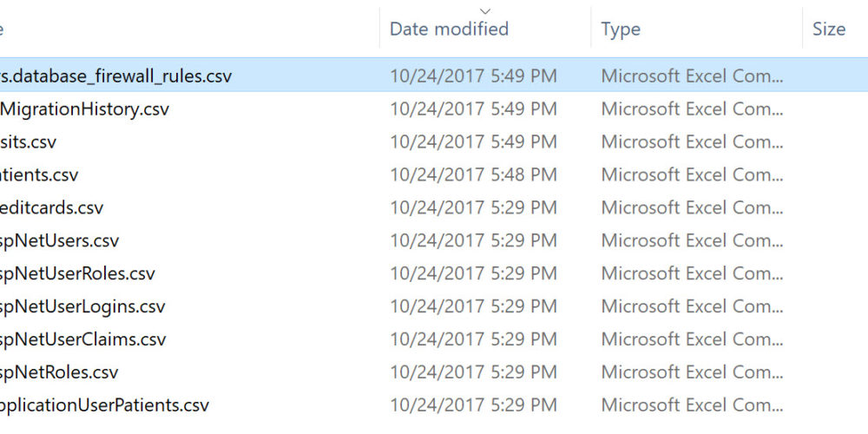Select the file ending in pplicationUserPatients.csv
Image resolution: width=868 pixels, height=434 pixels.
pos(104,405)
